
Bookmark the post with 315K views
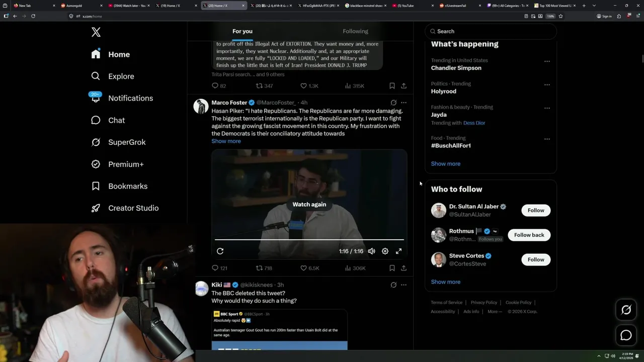(392, 86)
